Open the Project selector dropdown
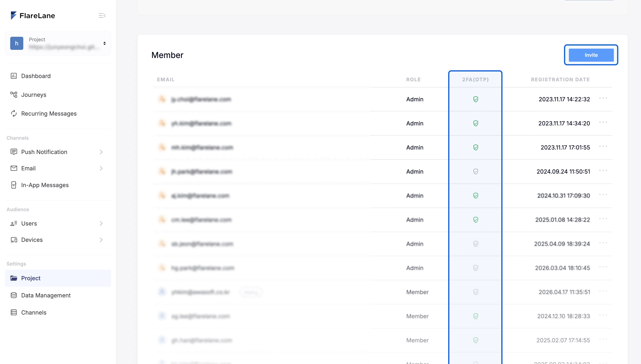The height and width of the screenshot is (364, 641). tap(58, 43)
